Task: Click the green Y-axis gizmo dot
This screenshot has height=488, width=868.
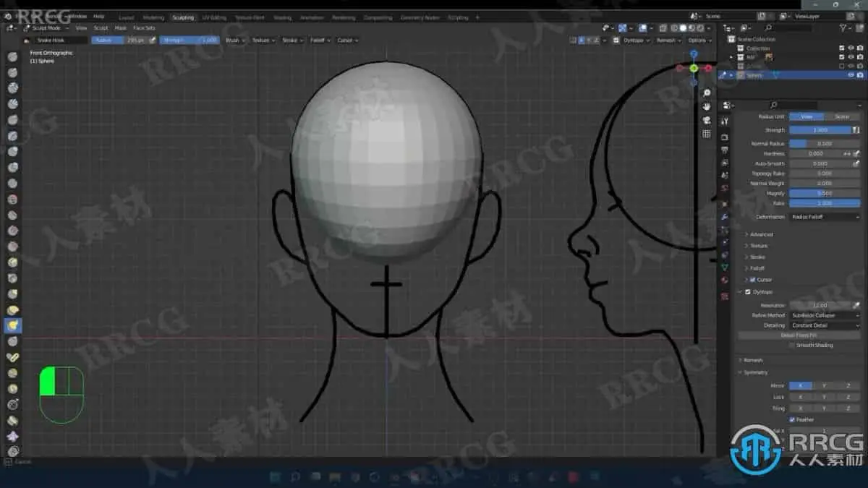Action: (694, 68)
